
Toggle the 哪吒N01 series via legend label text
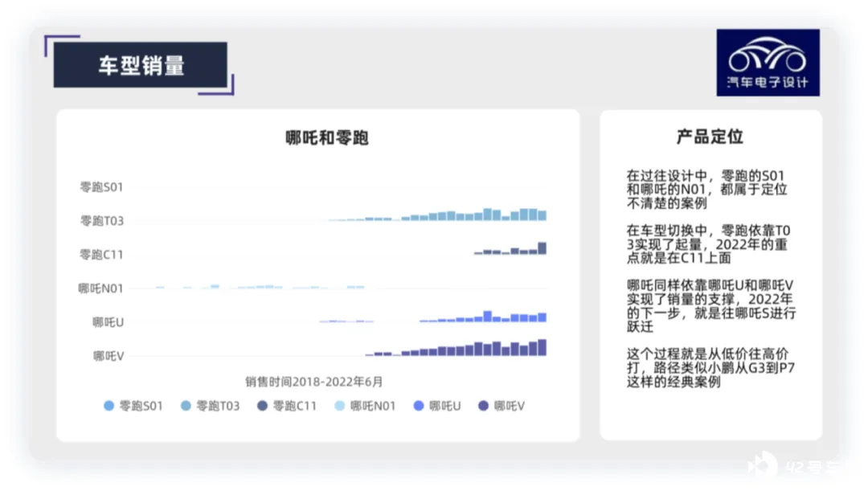(x=373, y=406)
